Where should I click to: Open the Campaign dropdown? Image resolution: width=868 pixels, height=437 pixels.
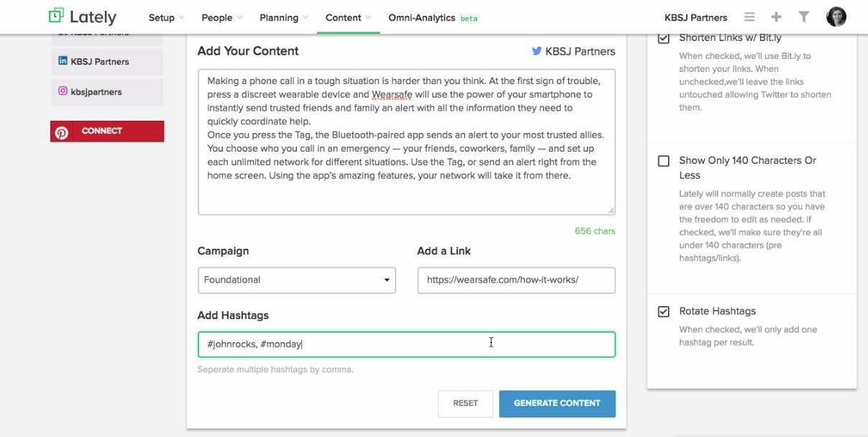296,280
